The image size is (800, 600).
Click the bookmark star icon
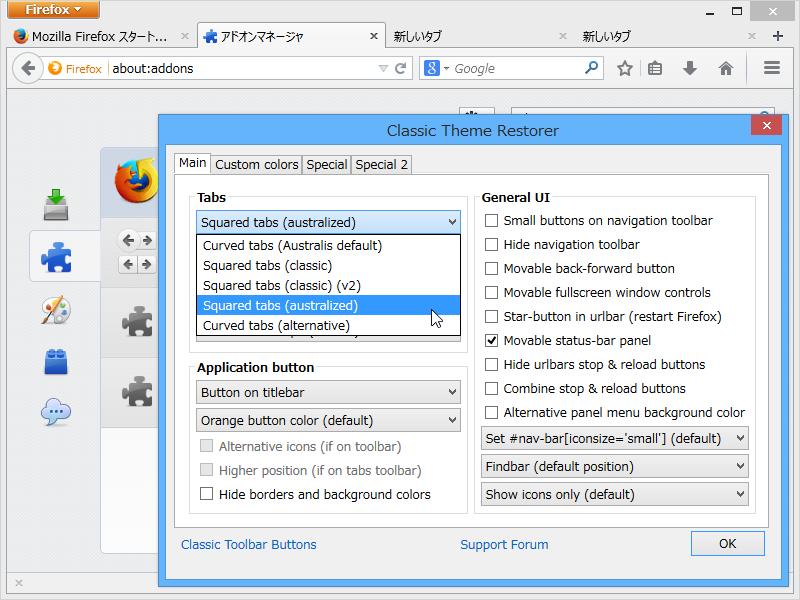click(x=624, y=68)
